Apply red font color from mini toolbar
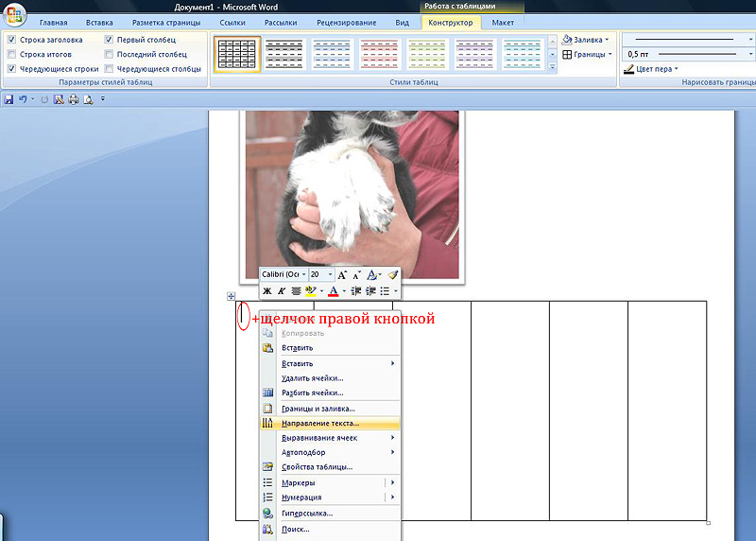The height and width of the screenshot is (541, 756). click(334, 291)
